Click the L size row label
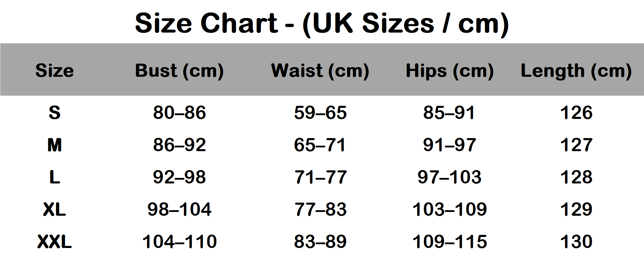This screenshot has height=257, width=644. tap(55, 177)
